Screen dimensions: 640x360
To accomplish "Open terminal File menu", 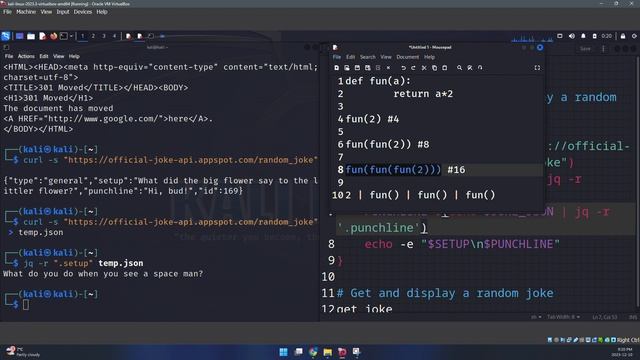I will point(9,56).
